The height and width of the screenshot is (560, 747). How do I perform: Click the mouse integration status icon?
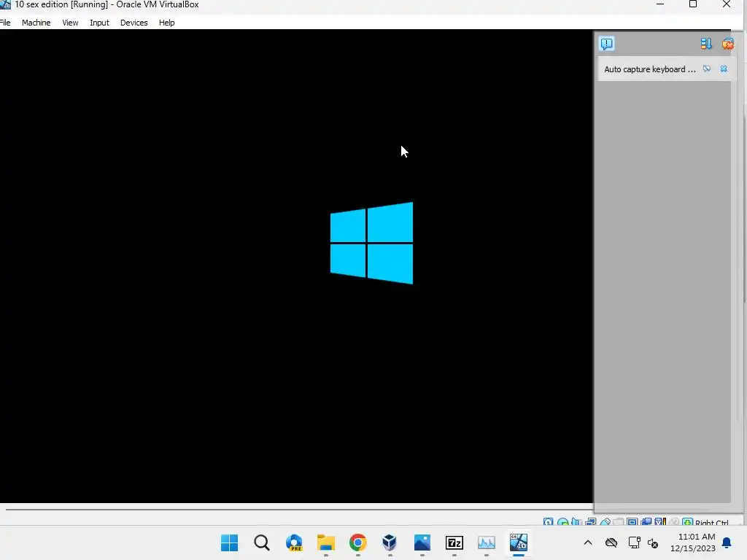(x=674, y=522)
